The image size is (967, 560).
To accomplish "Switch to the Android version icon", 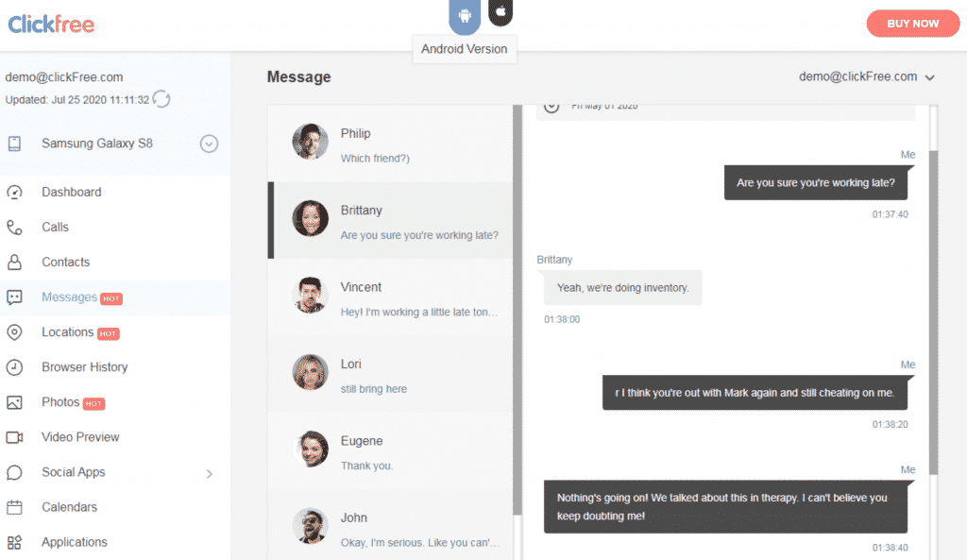I will (465, 15).
